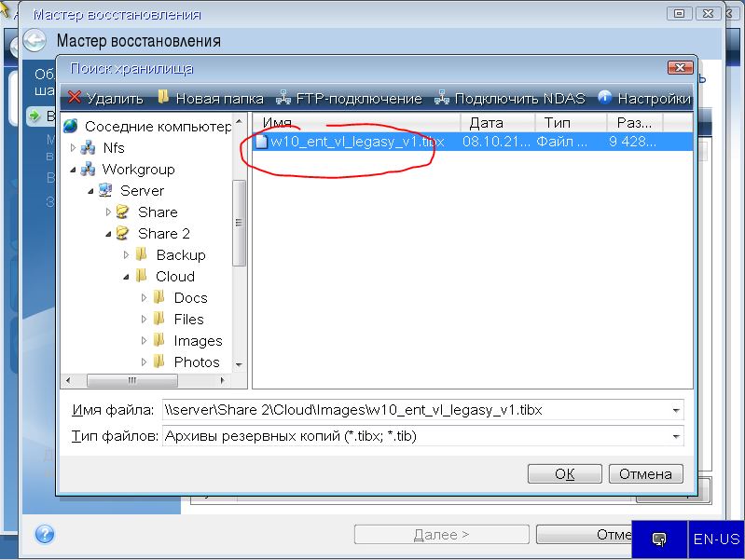Click the green back arrow icon

pos(34,40)
